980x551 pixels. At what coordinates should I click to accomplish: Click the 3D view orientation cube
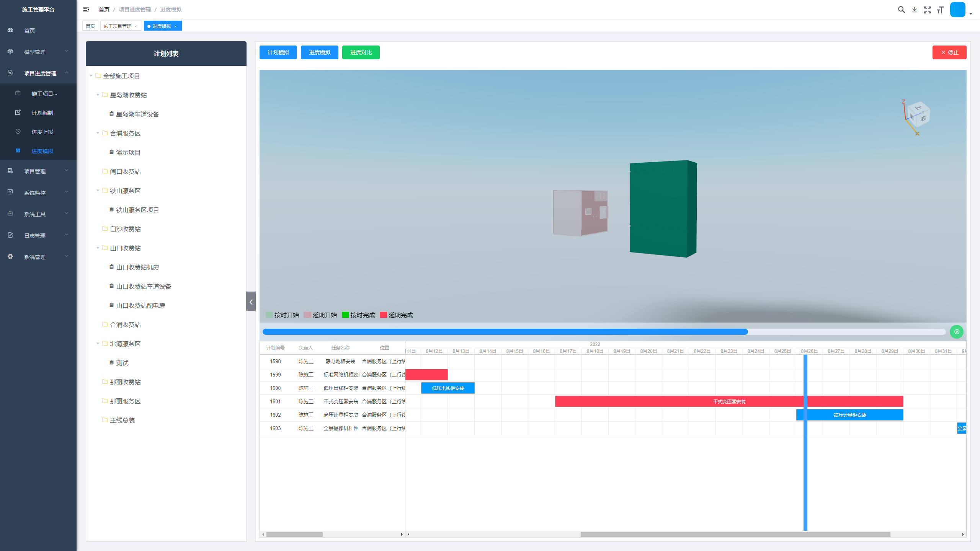919,114
